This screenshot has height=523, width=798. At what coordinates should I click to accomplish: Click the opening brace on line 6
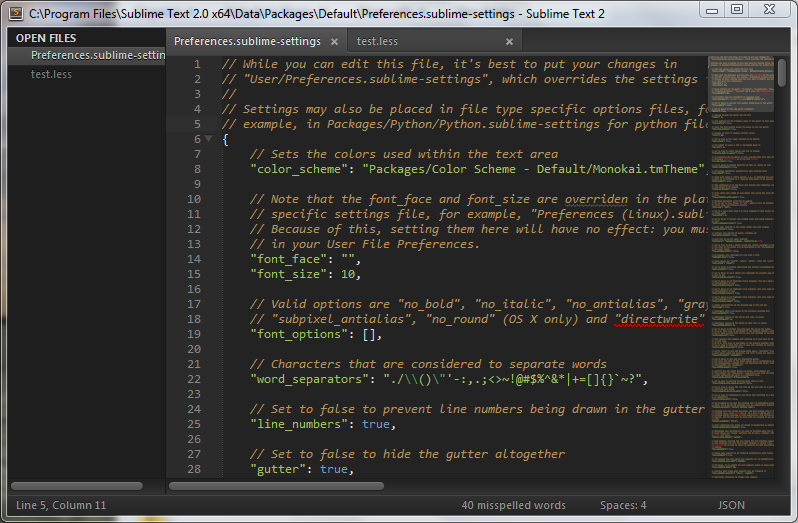[x=225, y=139]
